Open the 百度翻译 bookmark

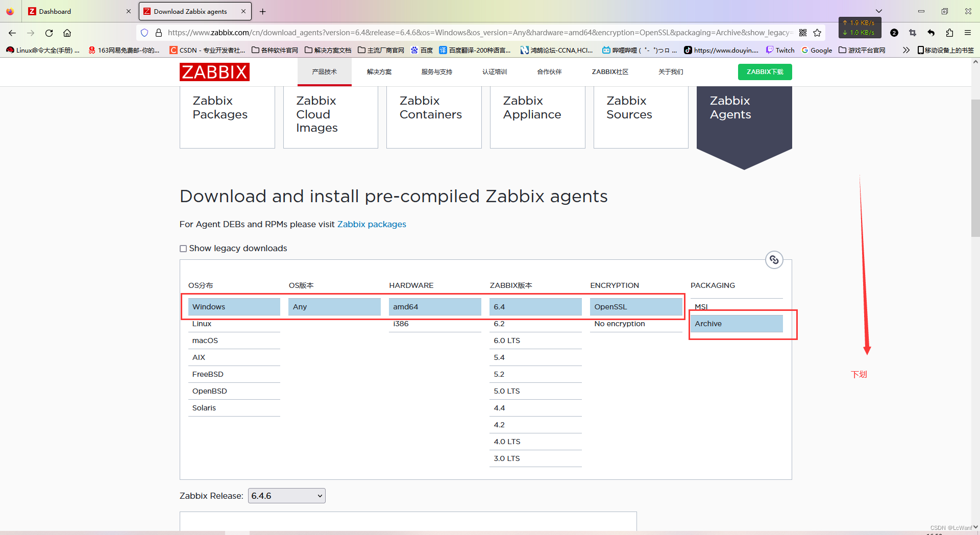[x=475, y=50]
